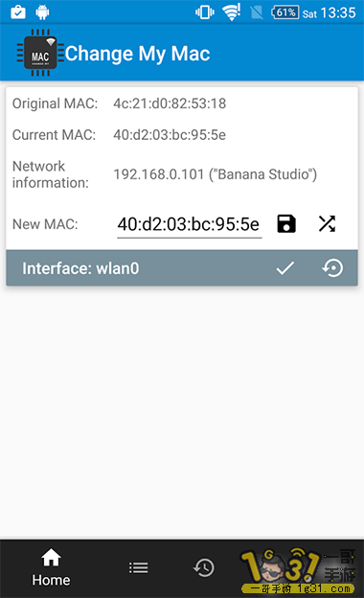Open the Home tab
The image size is (364, 598).
click(51, 567)
